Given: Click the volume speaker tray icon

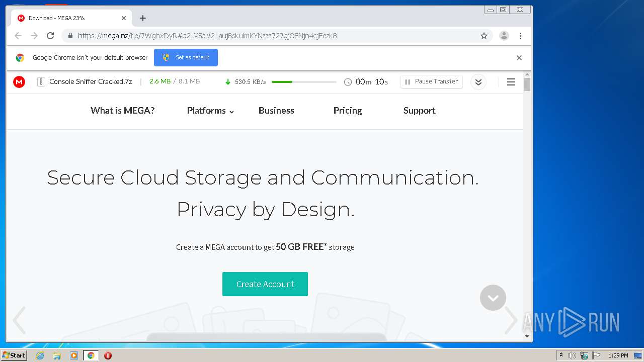Looking at the screenshot, I should pyautogui.click(x=572, y=355).
